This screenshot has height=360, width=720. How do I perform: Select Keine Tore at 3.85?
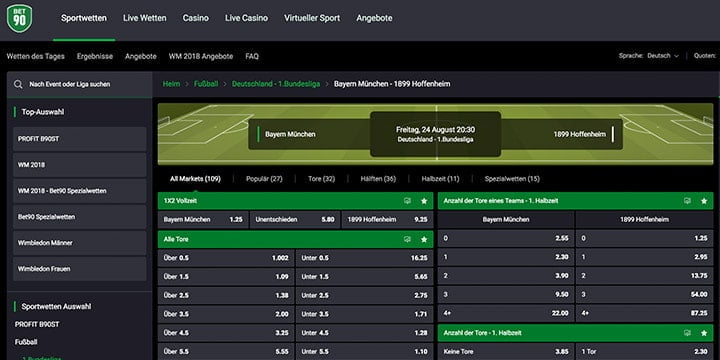(x=506, y=352)
